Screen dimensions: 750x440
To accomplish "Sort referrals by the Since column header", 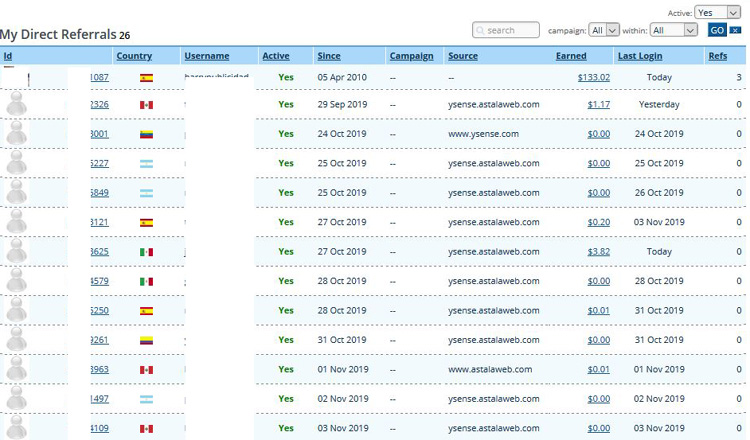I will [x=328, y=56].
